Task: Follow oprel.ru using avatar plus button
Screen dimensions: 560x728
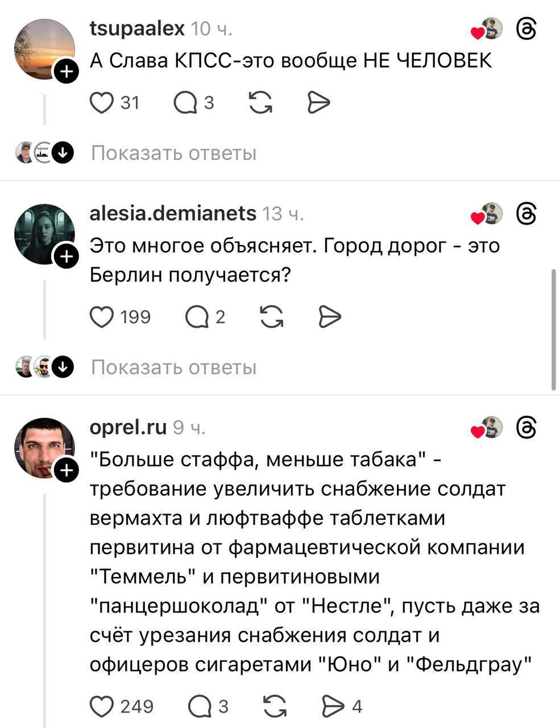Action: point(66,470)
